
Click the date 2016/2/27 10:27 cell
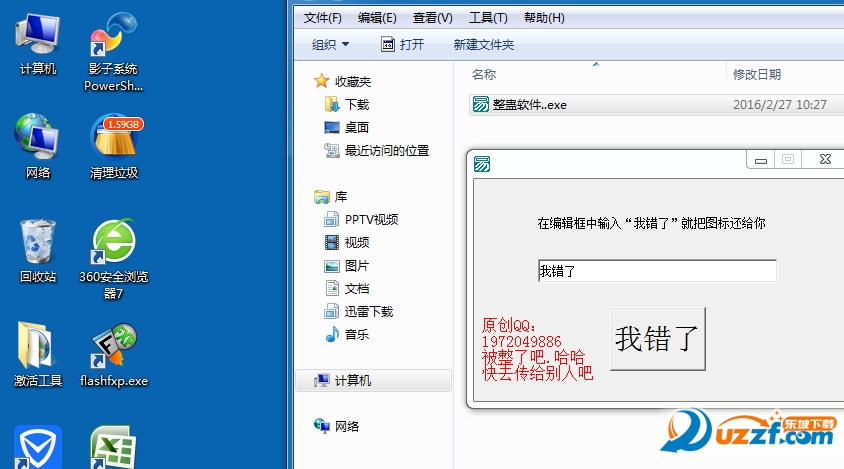pos(780,104)
